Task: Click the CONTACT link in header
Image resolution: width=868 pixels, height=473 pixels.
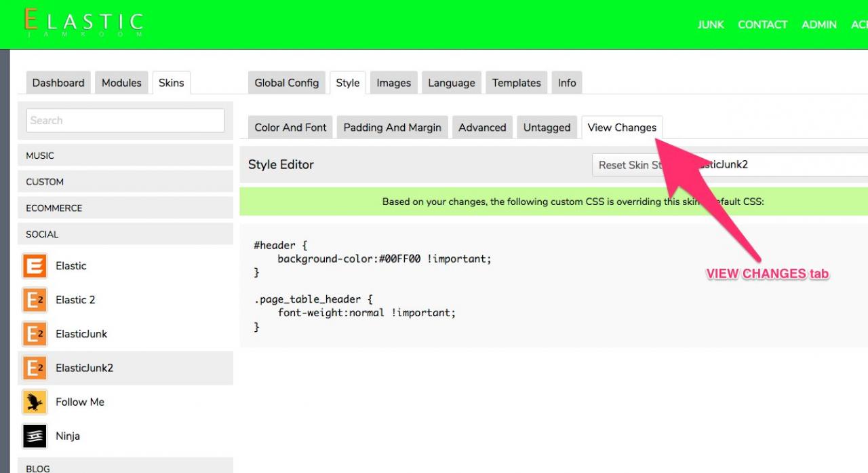Action: (762, 24)
